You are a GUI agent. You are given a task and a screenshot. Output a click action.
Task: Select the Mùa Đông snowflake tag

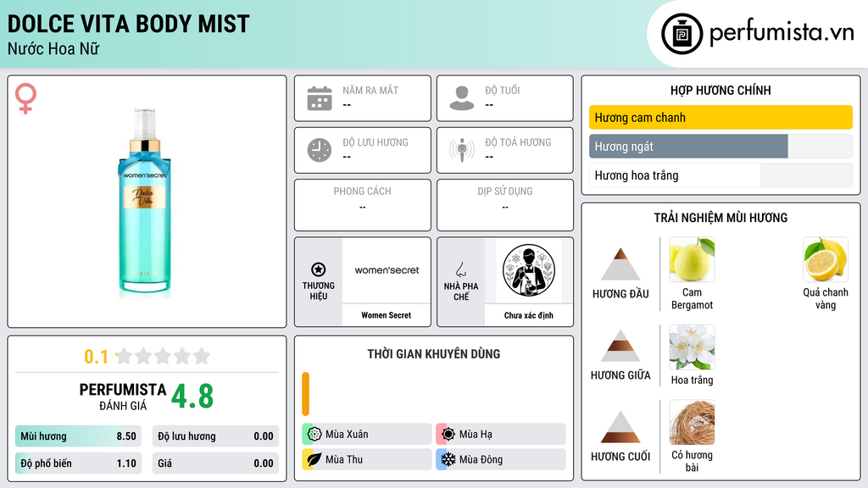click(x=501, y=459)
